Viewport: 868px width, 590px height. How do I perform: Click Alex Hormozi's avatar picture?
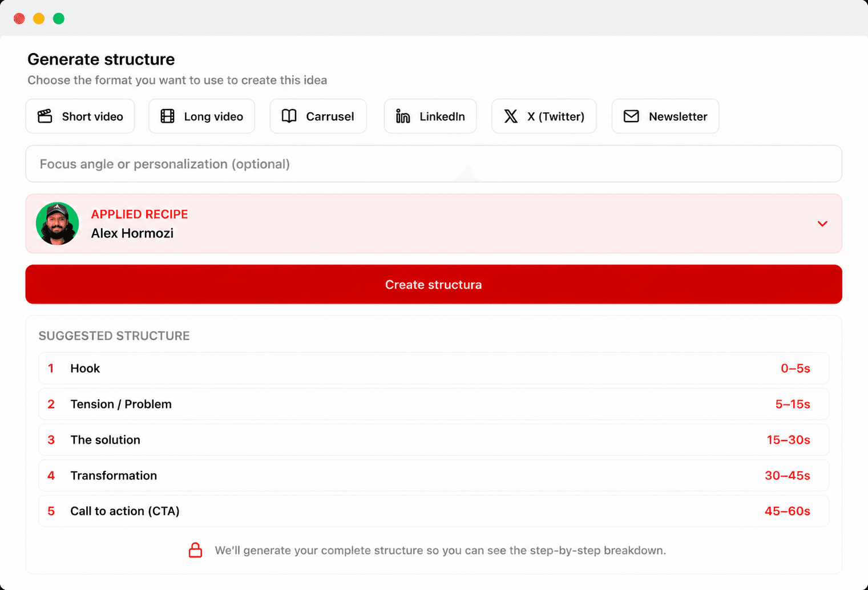(57, 224)
